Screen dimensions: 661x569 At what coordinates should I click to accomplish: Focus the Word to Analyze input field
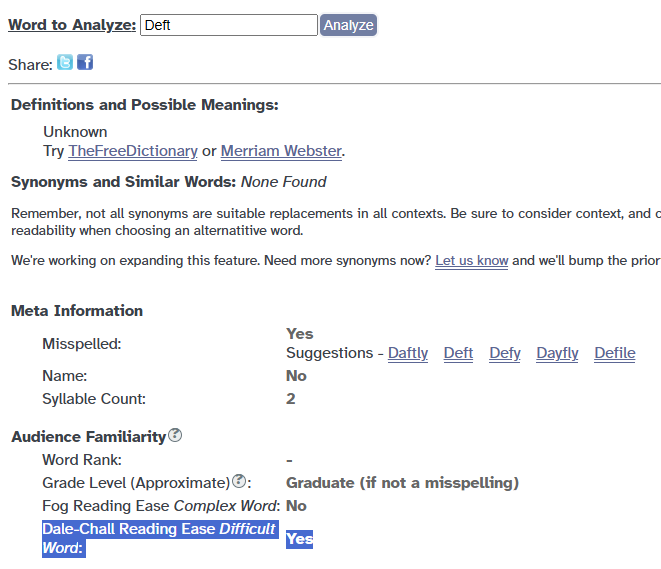(x=229, y=25)
